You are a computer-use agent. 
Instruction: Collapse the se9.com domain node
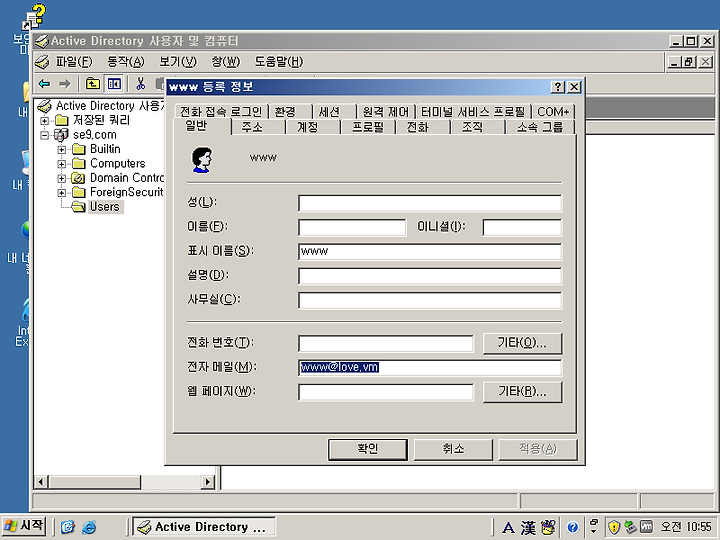[44, 135]
